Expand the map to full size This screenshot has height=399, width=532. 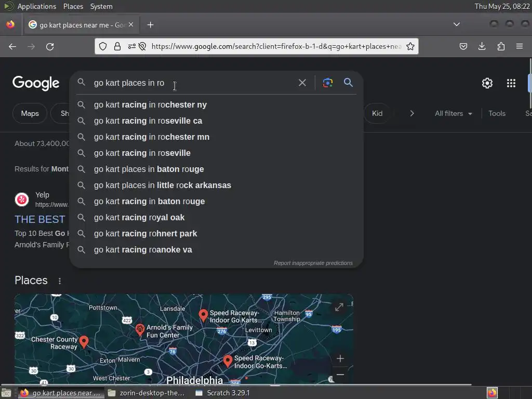pyautogui.click(x=339, y=307)
